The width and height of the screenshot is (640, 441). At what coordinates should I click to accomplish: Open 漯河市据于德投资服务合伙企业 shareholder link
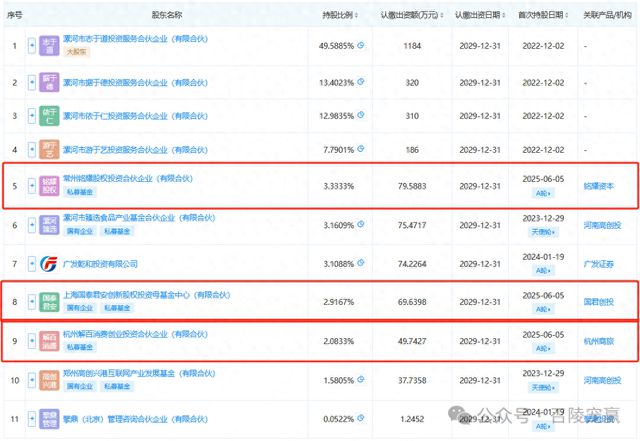click(x=136, y=82)
